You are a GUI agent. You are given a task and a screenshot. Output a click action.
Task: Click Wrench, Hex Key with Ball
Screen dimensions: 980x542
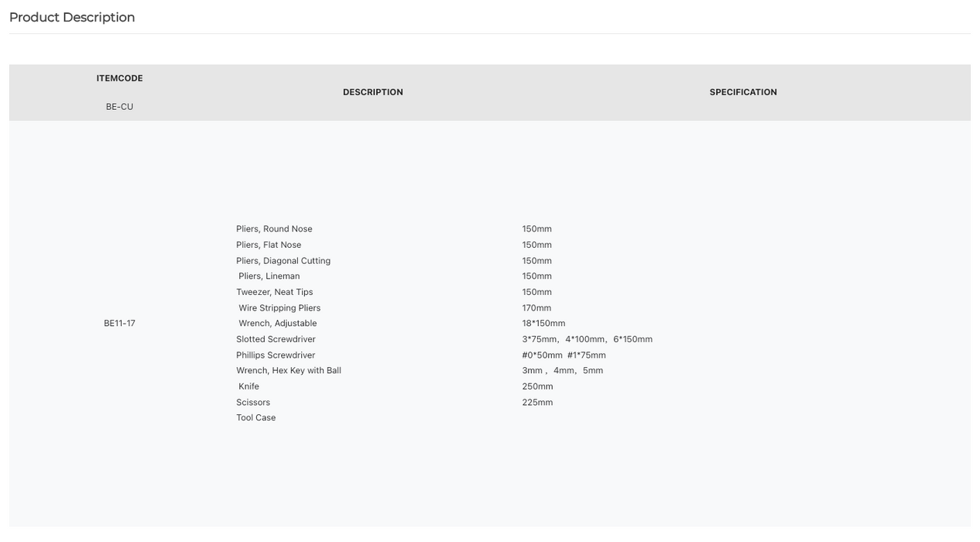289,371
